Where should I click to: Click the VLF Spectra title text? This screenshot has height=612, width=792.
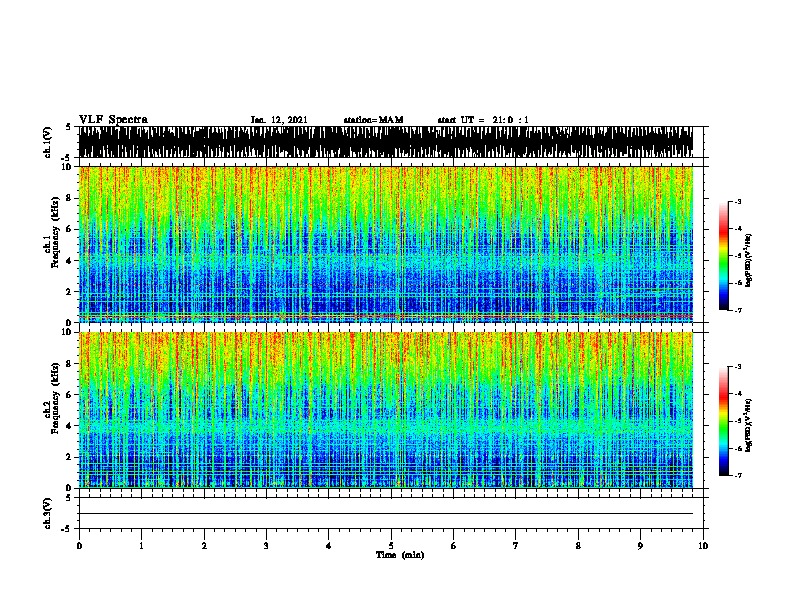(113, 120)
